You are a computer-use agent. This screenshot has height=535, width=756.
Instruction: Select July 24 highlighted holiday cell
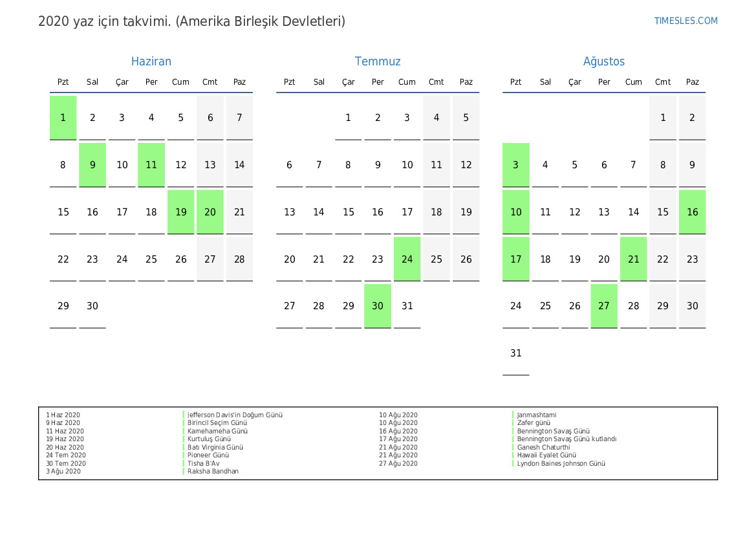pos(407,259)
